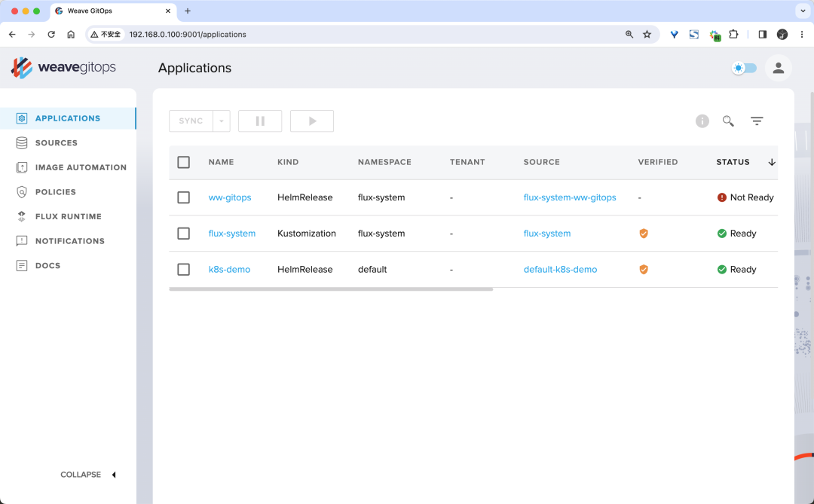Open the k8s-demo application link
This screenshot has height=504, width=814.
point(229,270)
